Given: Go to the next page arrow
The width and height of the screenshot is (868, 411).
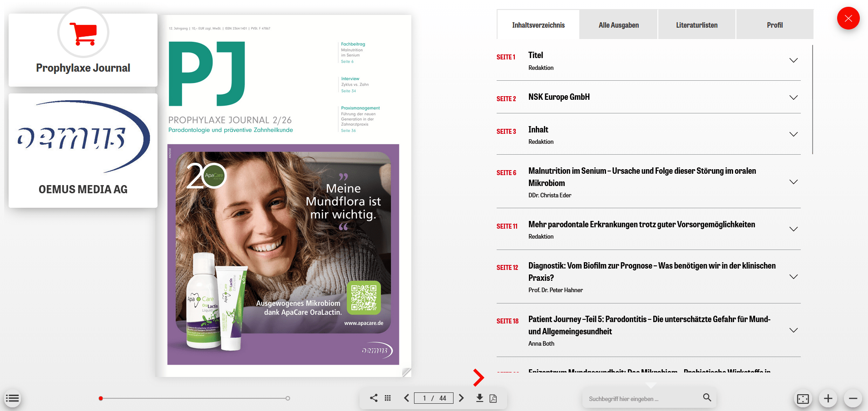Looking at the screenshot, I should [x=461, y=398].
